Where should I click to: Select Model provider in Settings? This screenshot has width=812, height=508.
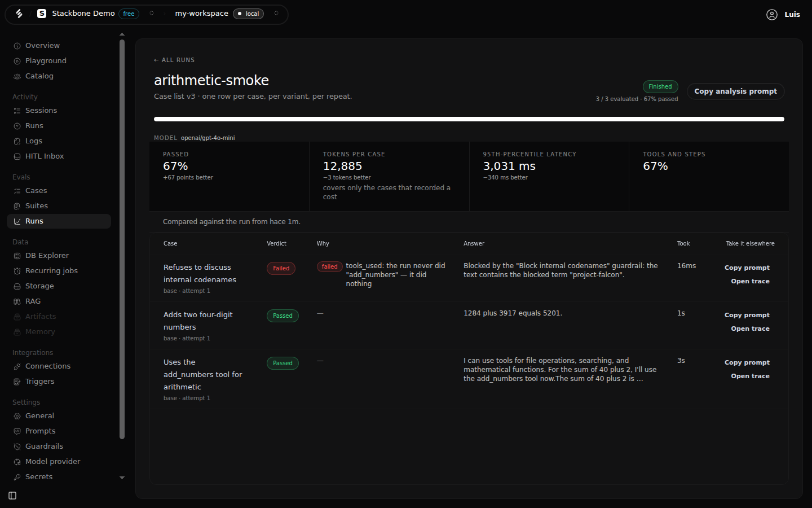coord(59,462)
